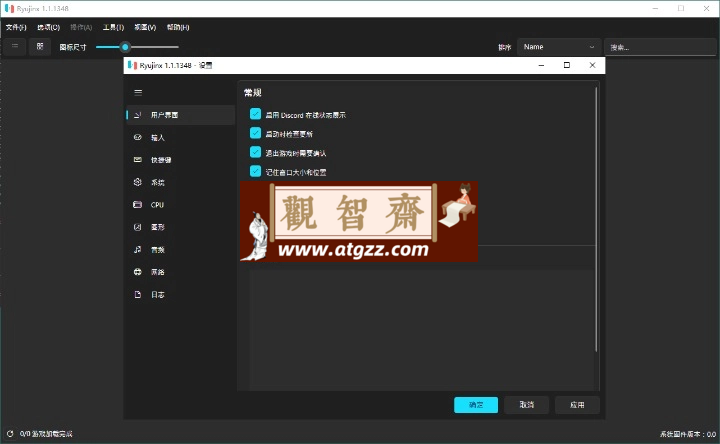Close the settings dialog window
Viewport: 720px width, 444px height.
click(x=592, y=65)
